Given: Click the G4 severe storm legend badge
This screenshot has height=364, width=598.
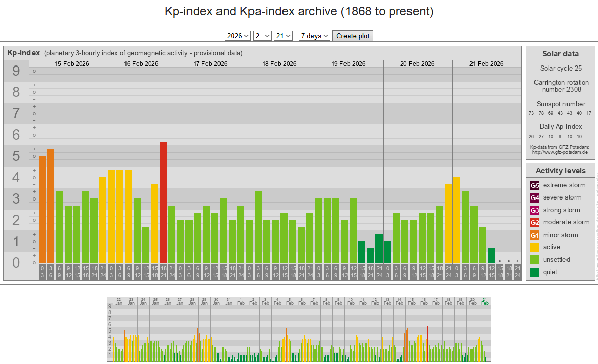Looking at the screenshot, I should click(x=534, y=197).
